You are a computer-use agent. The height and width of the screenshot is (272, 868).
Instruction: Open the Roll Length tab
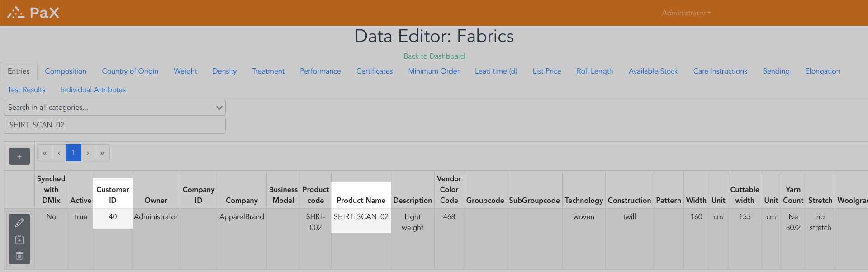click(595, 71)
